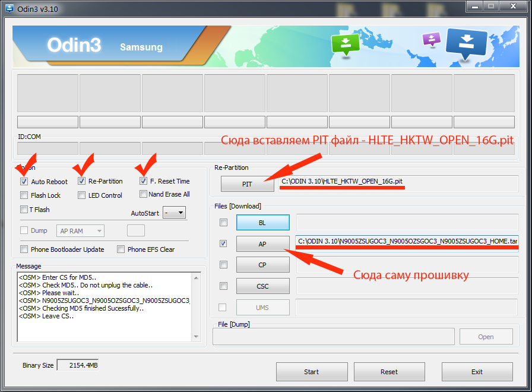Disable the Re-Partition option
Viewport: 532px width, 392px height.
tap(82, 181)
